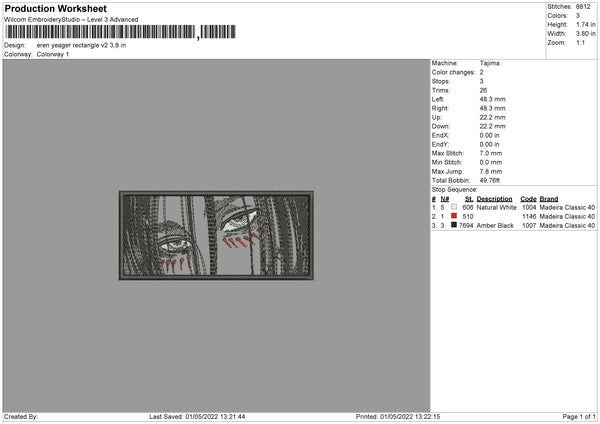This screenshot has height=424, width=600.
Task: Click the Stitches value '8812'
Action: click(583, 7)
